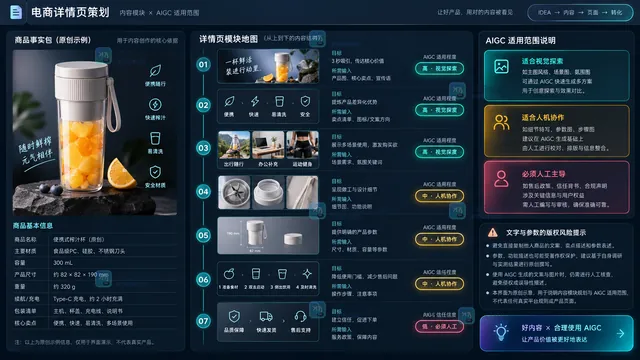Click the lightbulb icon in bottom banner
Image resolution: width=640 pixels, height=360 pixels.
(x=501, y=333)
